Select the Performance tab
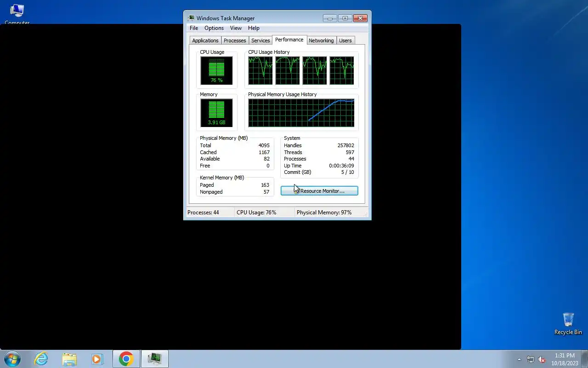 click(289, 40)
